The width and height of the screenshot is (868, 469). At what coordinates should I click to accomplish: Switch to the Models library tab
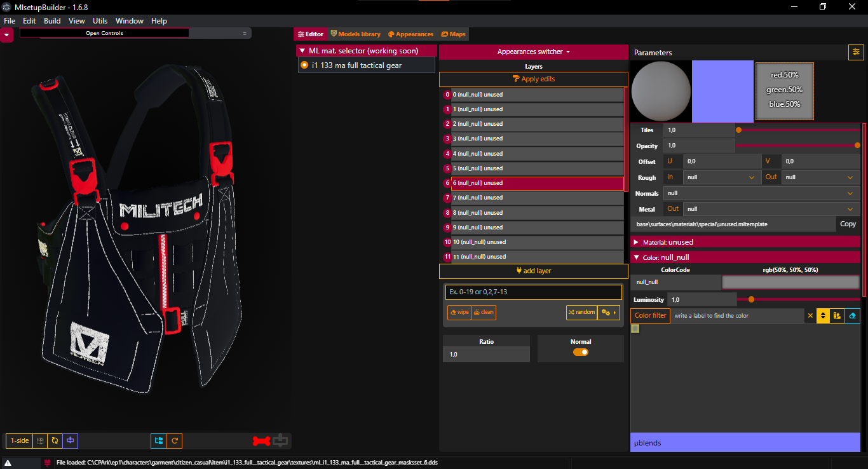pos(355,34)
